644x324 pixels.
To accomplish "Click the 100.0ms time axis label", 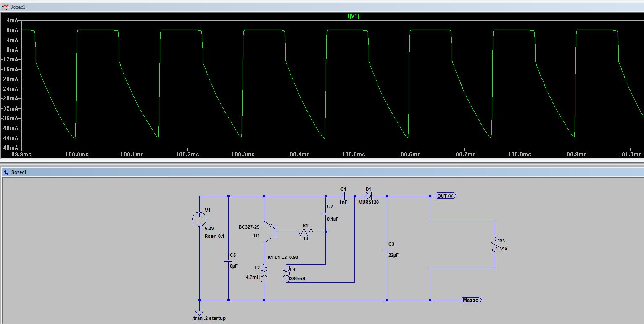I will [x=77, y=155].
